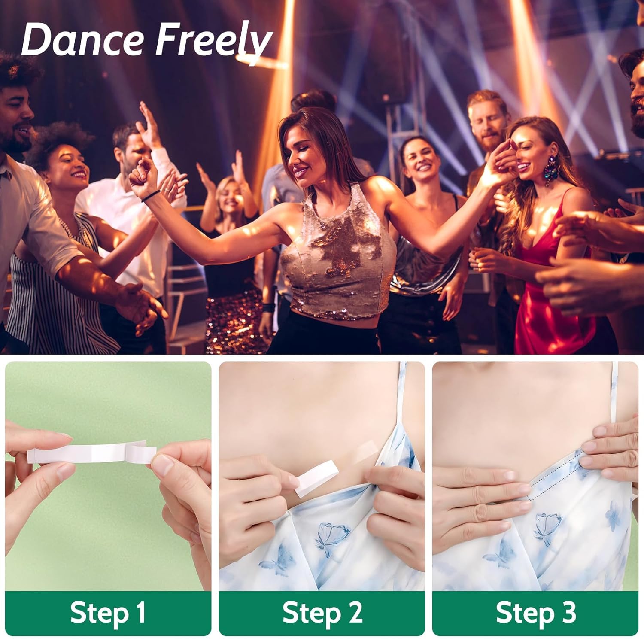The width and height of the screenshot is (644, 644).
Task: Select the Step 3 green label
Action: pyautogui.click(x=535, y=613)
